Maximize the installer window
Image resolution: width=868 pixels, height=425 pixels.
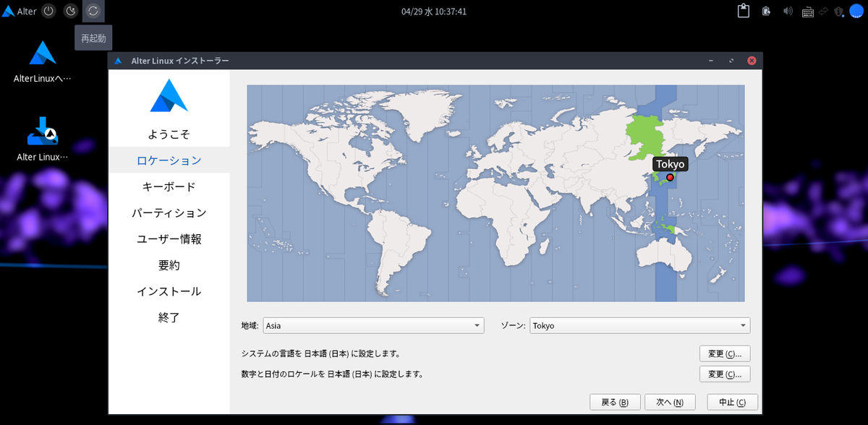coord(732,61)
